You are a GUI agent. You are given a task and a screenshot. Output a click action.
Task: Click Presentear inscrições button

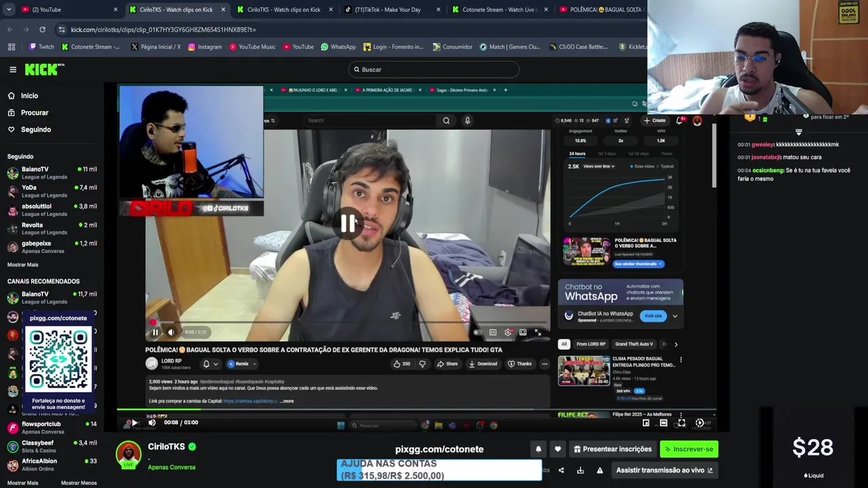[x=612, y=449]
